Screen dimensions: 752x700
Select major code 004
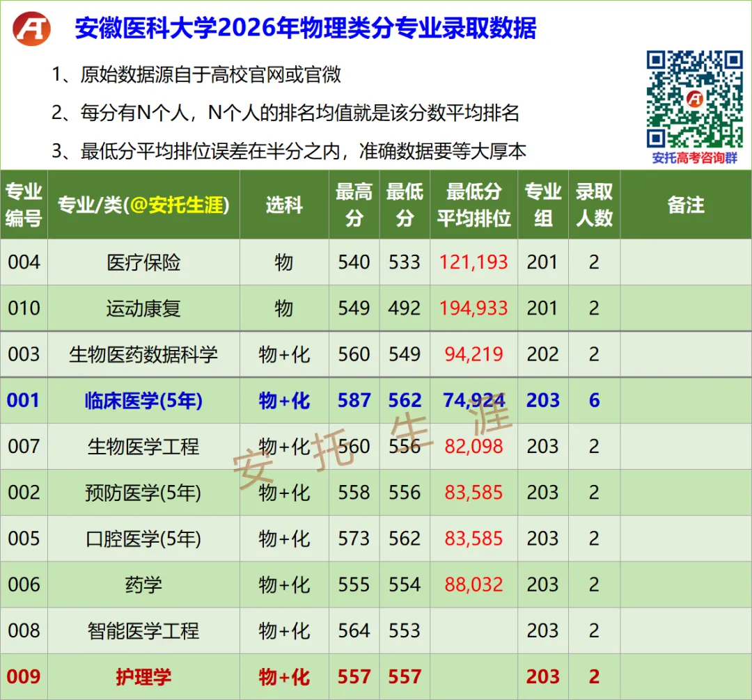24,262
